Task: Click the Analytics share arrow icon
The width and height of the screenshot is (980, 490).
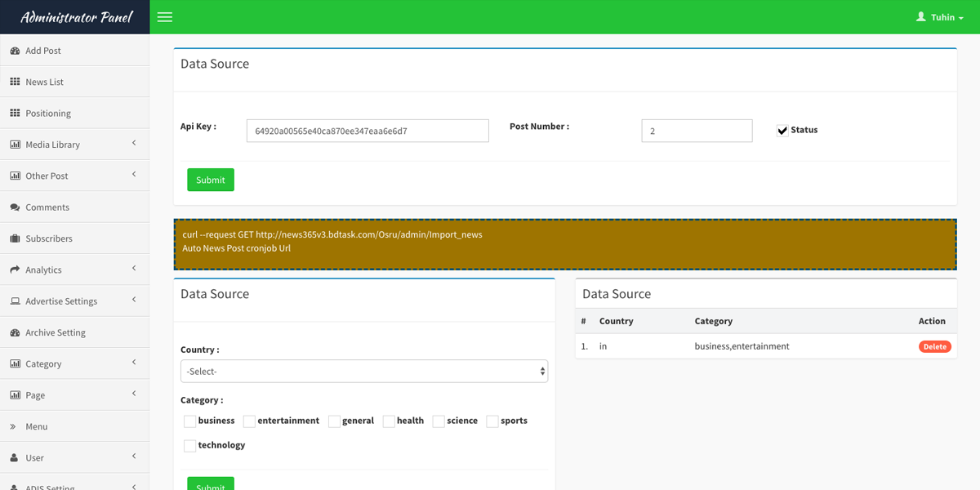Action: [15, 269]
